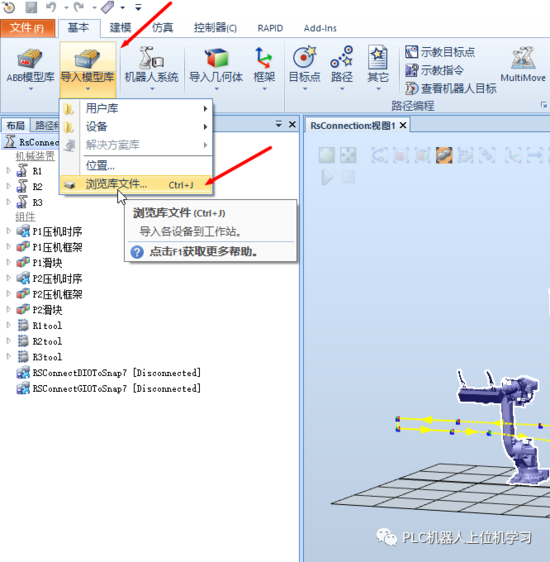Switch to the 仿真 simulation tab
The height and width of the screenshot is (562, 550).
click(163, 28)
